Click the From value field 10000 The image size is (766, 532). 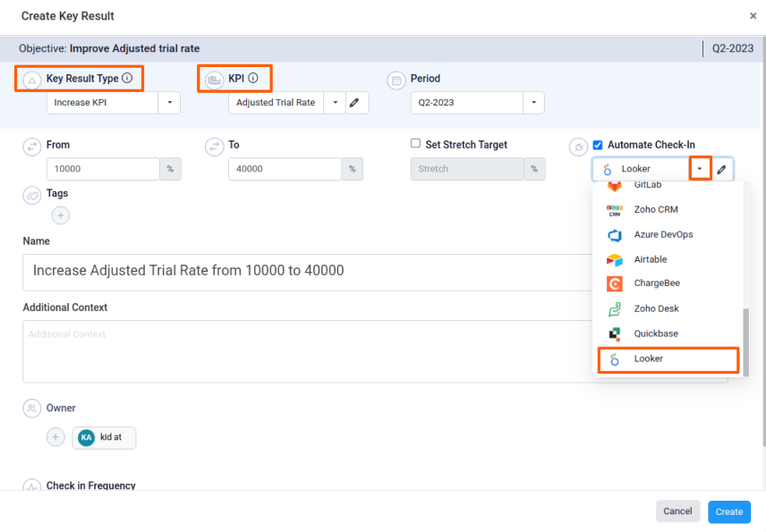[x=103, y=169]
